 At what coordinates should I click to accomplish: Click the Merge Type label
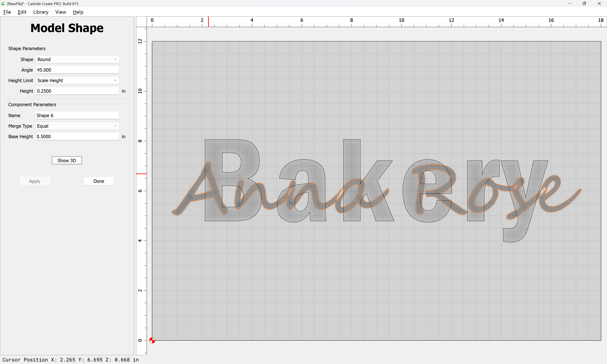tap(20, 126)
